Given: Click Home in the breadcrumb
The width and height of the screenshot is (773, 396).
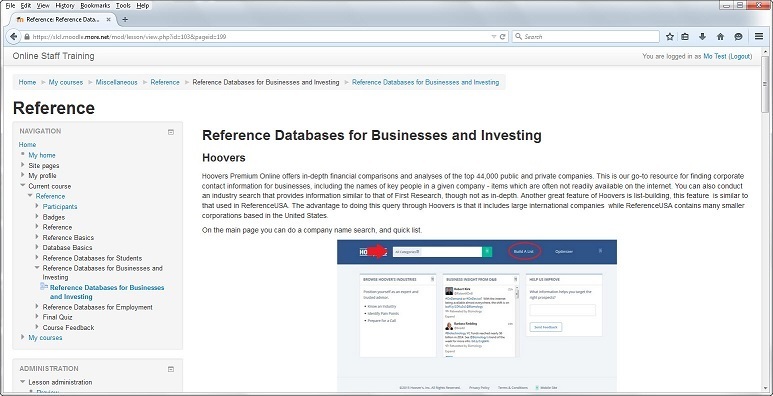Looking at the screenshot, I should tap(27, 82).
